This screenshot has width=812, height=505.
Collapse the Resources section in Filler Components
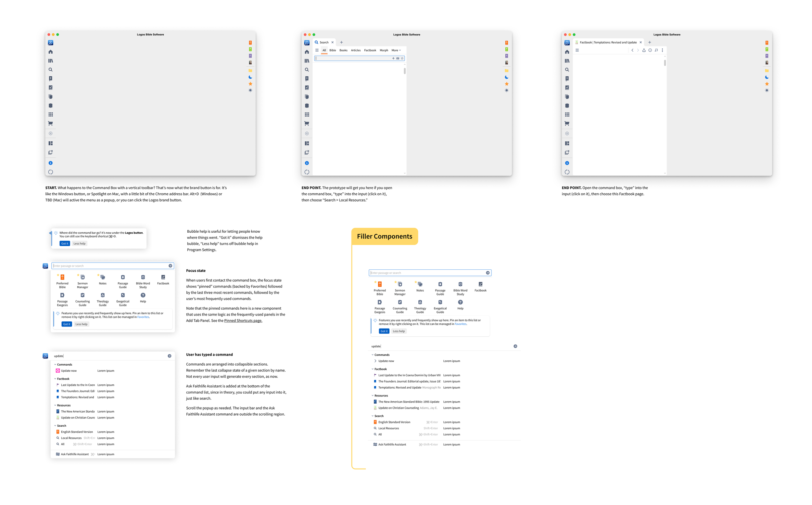373,395
